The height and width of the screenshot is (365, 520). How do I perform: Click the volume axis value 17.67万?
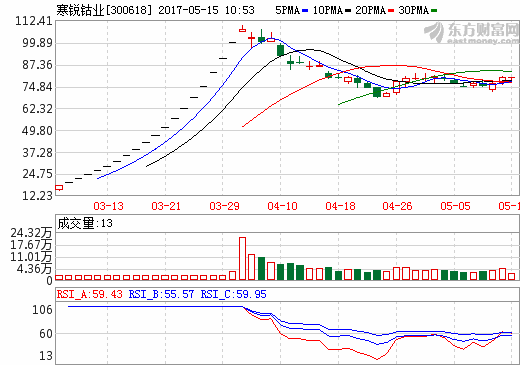click(31, 245)
